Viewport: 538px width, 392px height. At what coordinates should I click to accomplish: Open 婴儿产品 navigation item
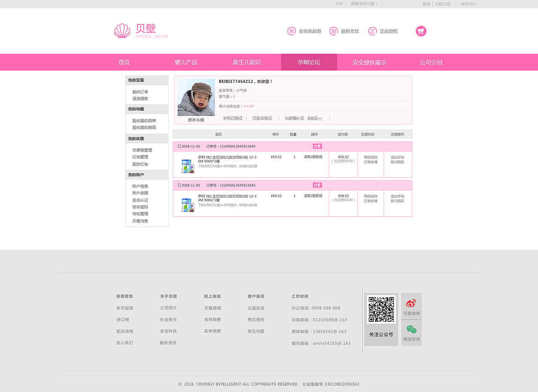(186, 62)
